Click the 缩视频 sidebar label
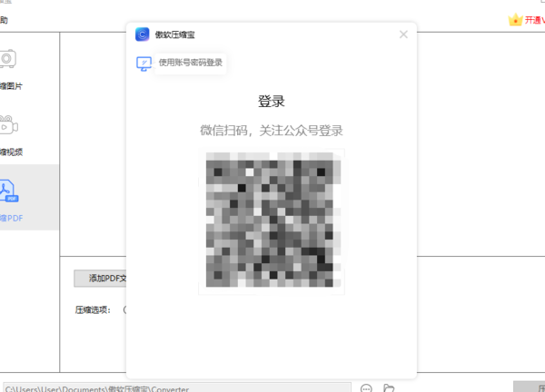Screen dimensions: 545x392 pos(11,152)
